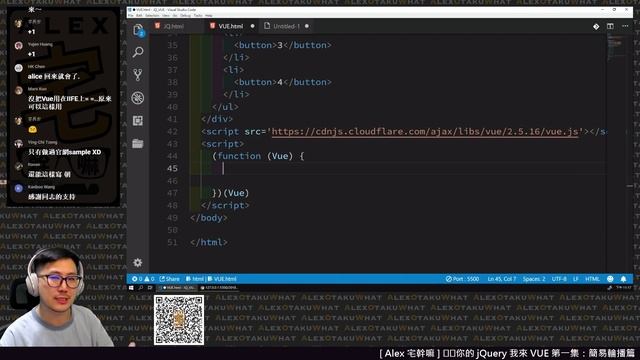
Task: Open Task View on the taskbar
Action: pyautogui.click(x=150, y=288)
